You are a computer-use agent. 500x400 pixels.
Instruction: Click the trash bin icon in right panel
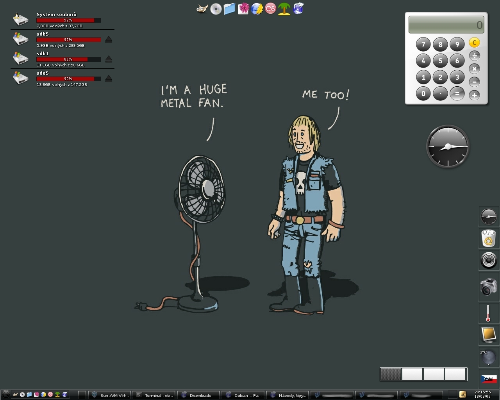489,238
